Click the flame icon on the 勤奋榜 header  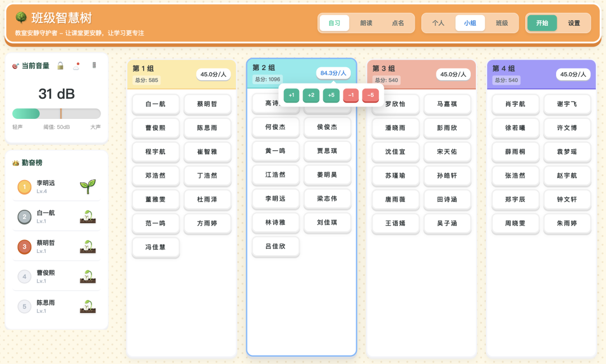point(16,162)
